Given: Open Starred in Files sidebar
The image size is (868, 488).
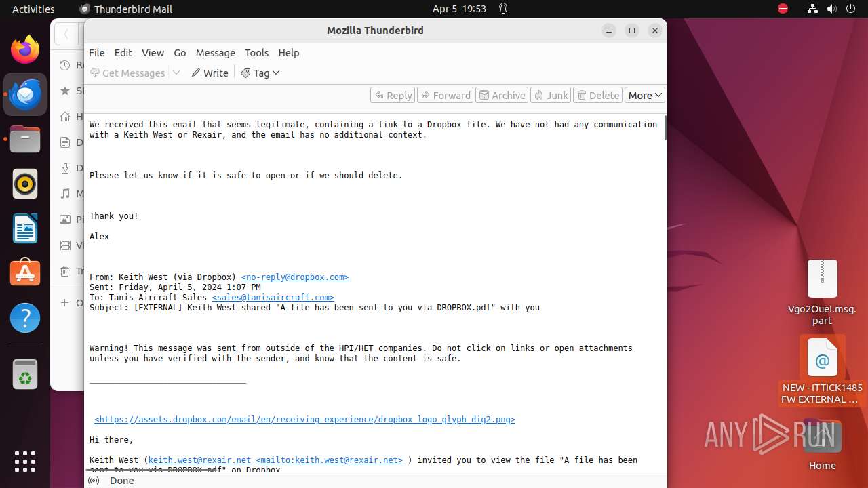Looking at the screenshot, I should click(x=71, y=91).
